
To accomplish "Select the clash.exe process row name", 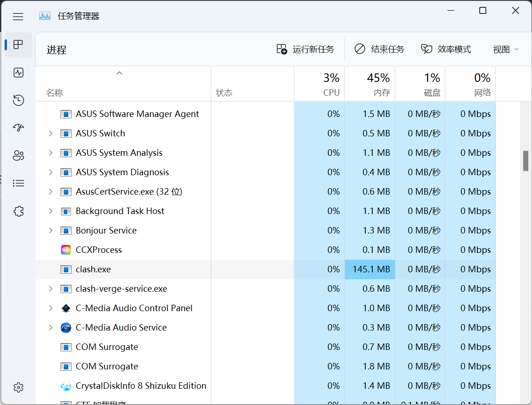I will tap(93, 270).
